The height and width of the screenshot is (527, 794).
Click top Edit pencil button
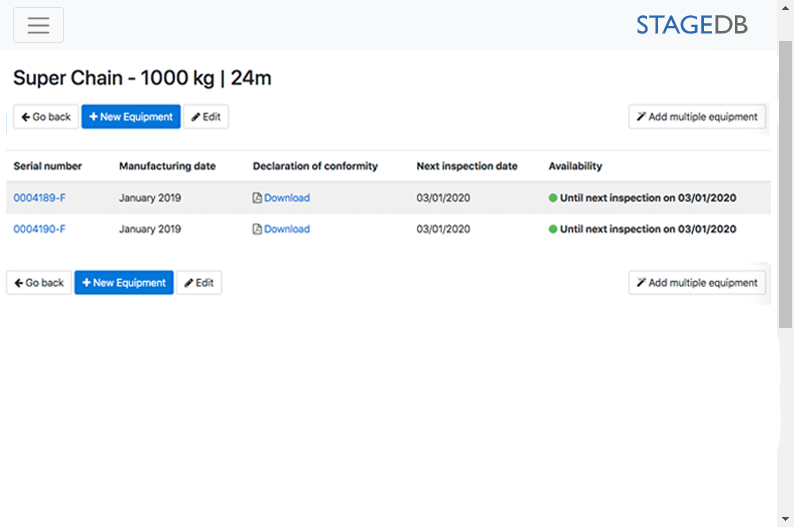point(206,117)
